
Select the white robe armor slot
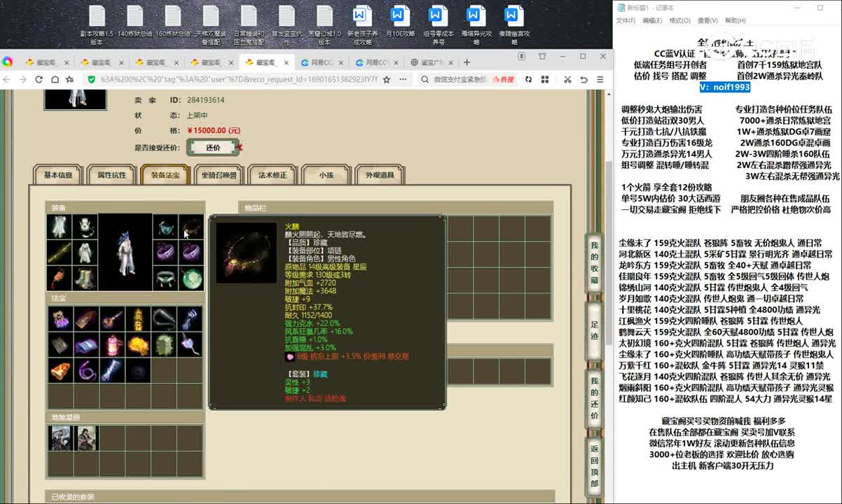85,253
